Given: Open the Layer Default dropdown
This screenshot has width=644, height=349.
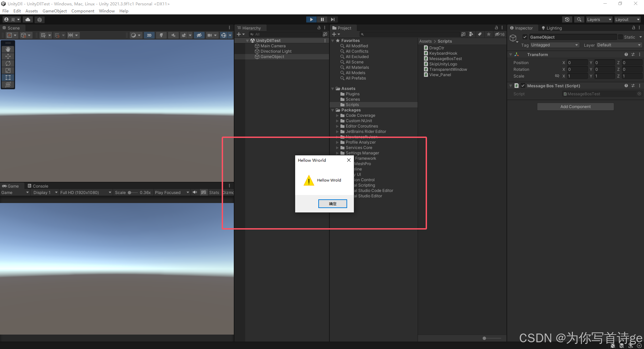Looking at the screenshot, I should pyautogui.click(x=619, y=45).
